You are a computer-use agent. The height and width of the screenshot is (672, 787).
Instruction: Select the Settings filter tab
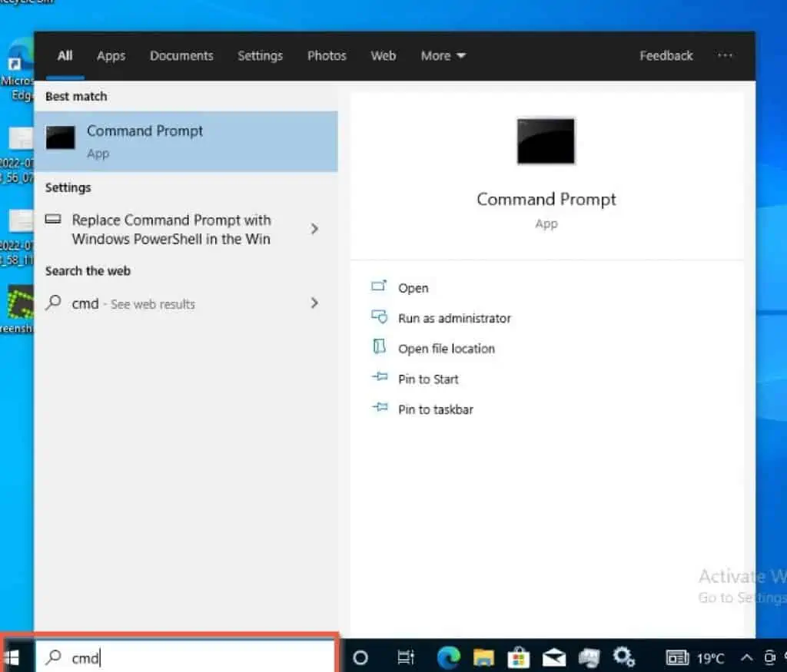click(260, 56)
